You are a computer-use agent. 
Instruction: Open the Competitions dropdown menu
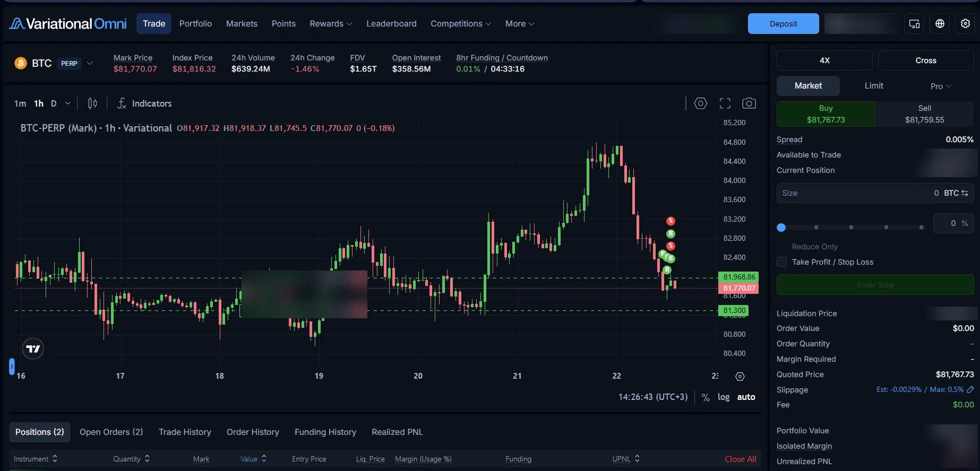461,24
